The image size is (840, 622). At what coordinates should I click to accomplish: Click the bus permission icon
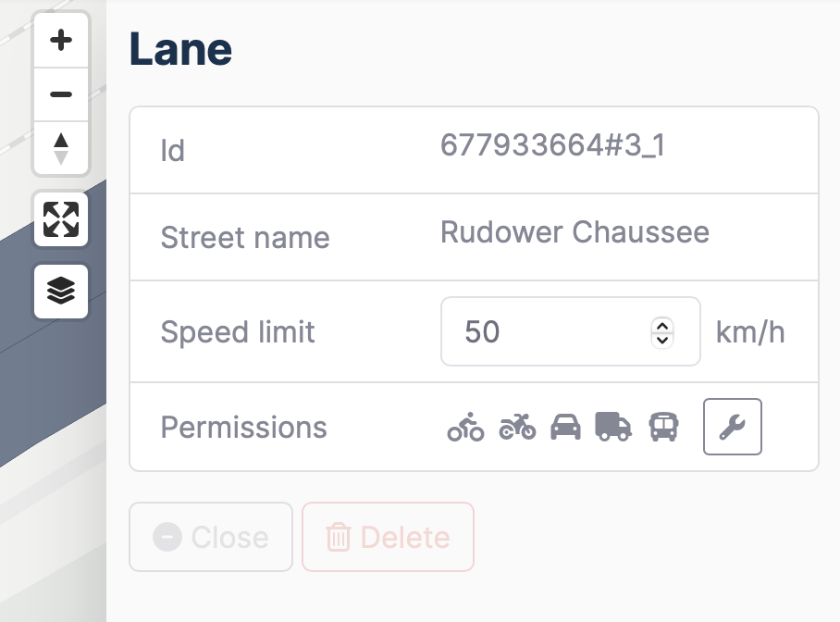click(x=663, y=427)
